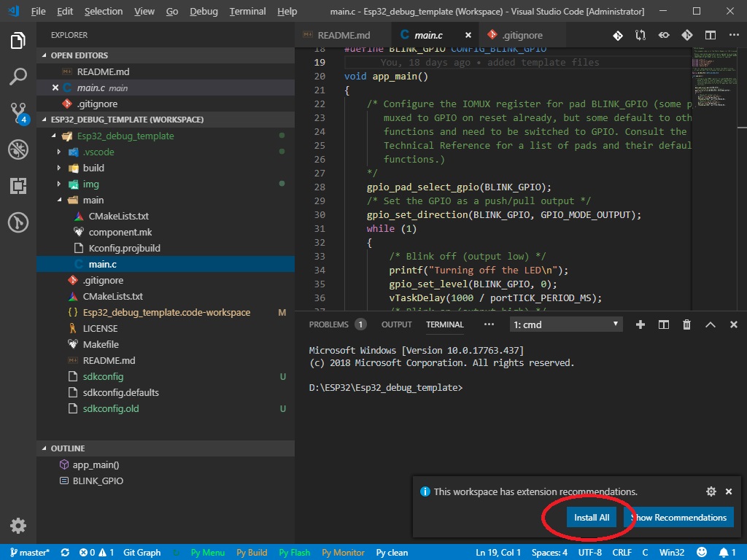Open the Selection menu

click(104, 12)
